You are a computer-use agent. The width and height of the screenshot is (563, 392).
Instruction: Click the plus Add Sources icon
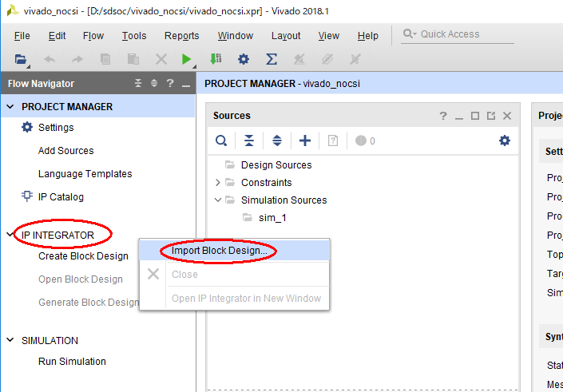tap(305, 141)
